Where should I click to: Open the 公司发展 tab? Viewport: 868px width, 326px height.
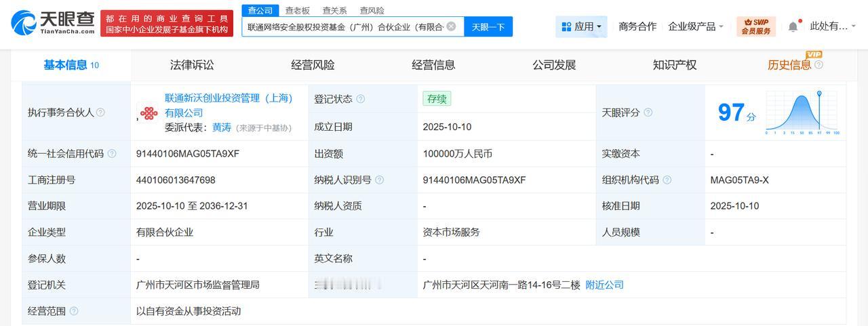(554, 65)
